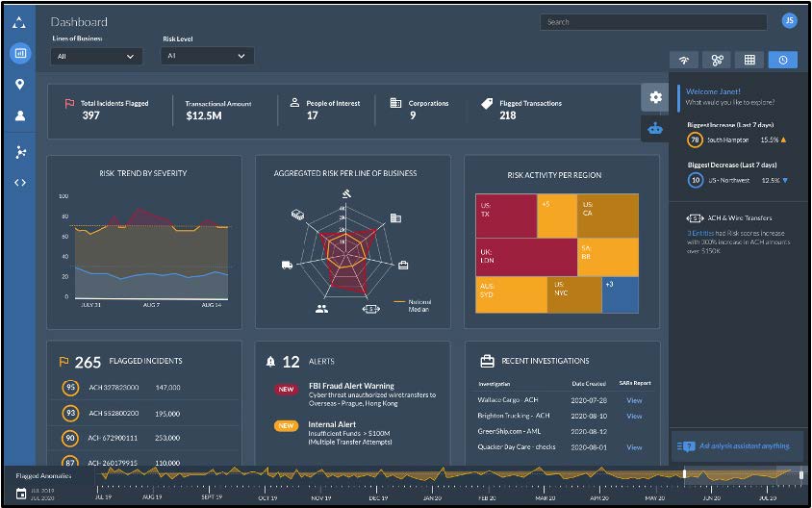Click the calendar icon in Flagged Anomalies timeline
Screen dimensions: 812x508
pyautogui.click(x=21, y=494)
